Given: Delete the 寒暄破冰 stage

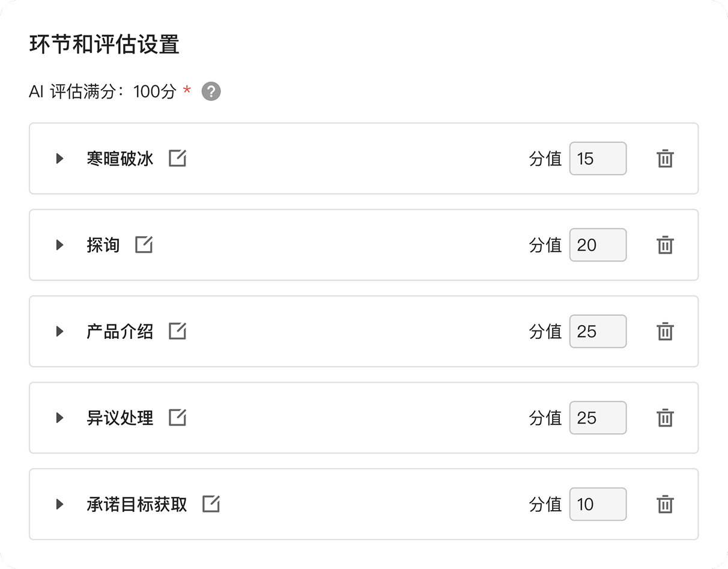Looking at the screenshot, I should [x=665, y=159].
